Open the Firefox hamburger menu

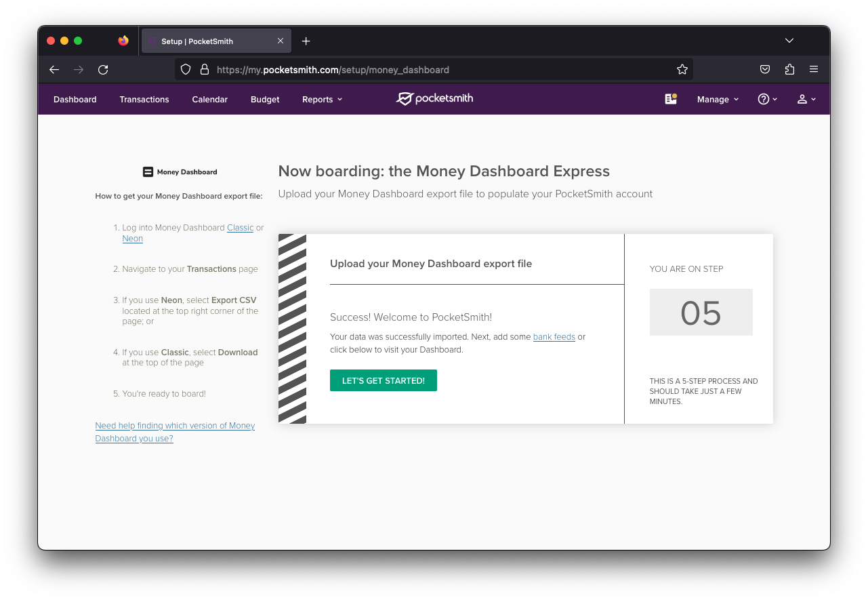[x=814, y=69]
